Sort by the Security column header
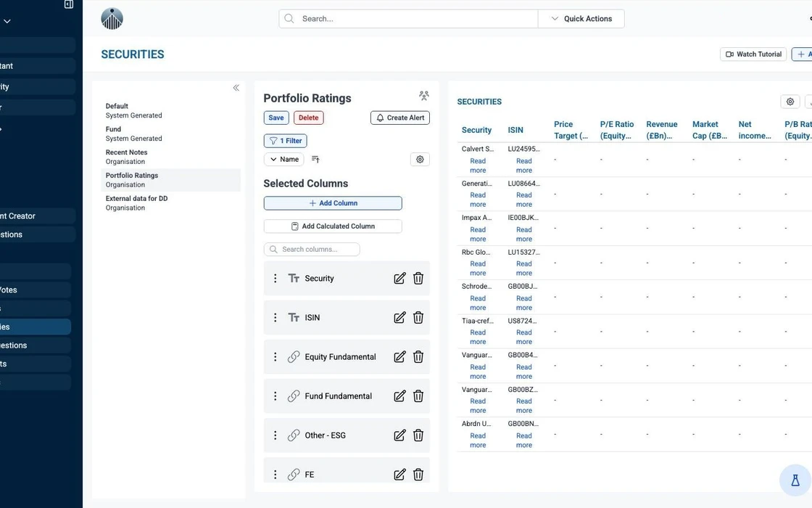The width and height of the screenshot is (812, 508). [x=476, y=130]
